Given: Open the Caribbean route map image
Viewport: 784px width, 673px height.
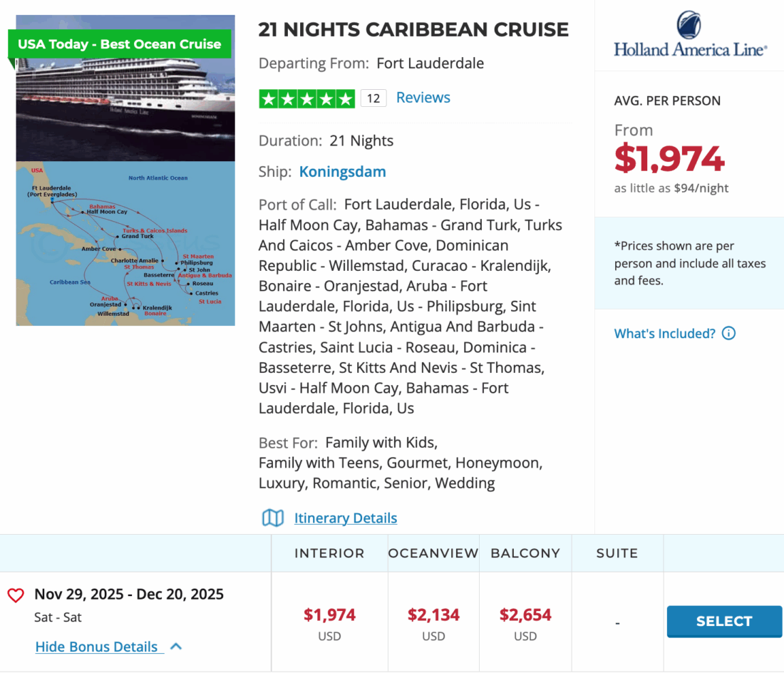Looking at the screenshot, I should pos(125,243).
